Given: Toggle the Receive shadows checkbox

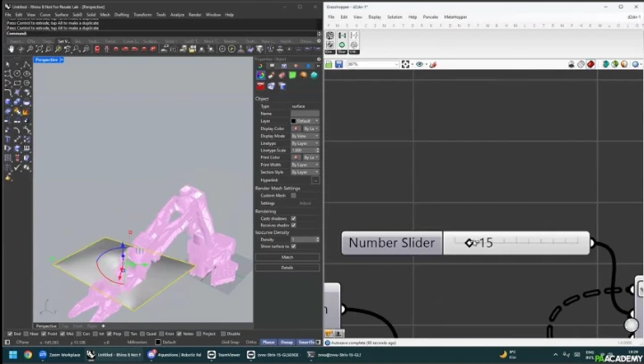Looking at the screenshot, I should pyautogui.click(x=293, y=225).
